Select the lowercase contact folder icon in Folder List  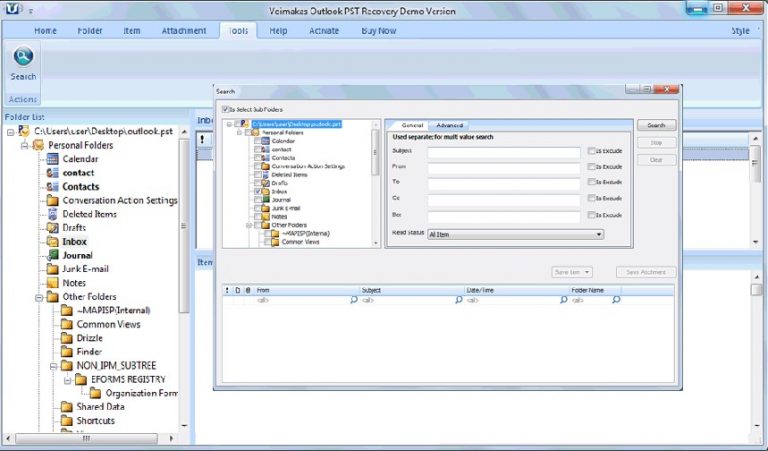pyautogui.click(x=52, y=172)
